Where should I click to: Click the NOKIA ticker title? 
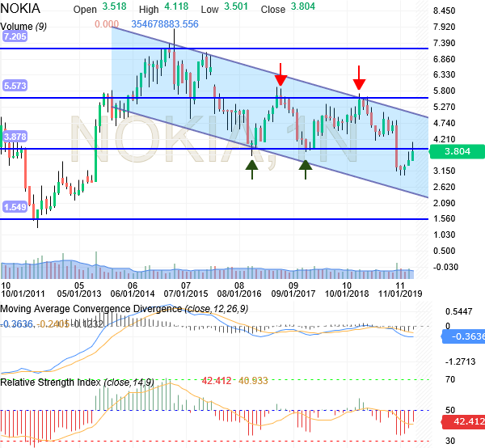[x=20, y=8]
